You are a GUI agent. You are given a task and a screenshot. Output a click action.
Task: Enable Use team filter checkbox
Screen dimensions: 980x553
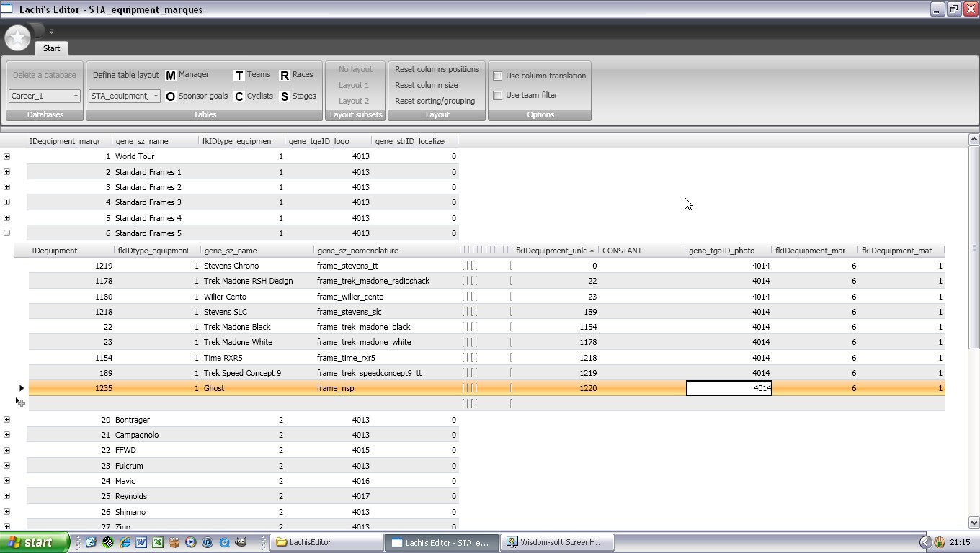click(x=497, y=95)
